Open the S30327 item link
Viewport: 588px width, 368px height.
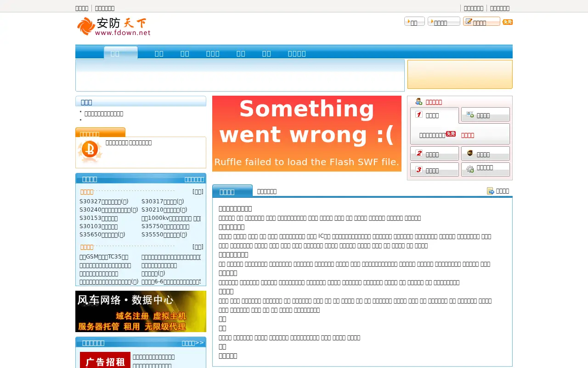(104, 201)
